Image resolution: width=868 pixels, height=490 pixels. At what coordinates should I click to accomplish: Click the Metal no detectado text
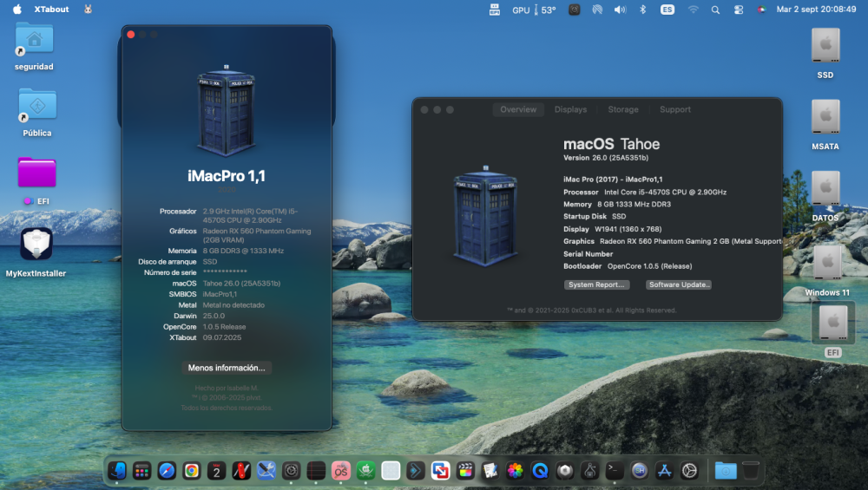233,304
